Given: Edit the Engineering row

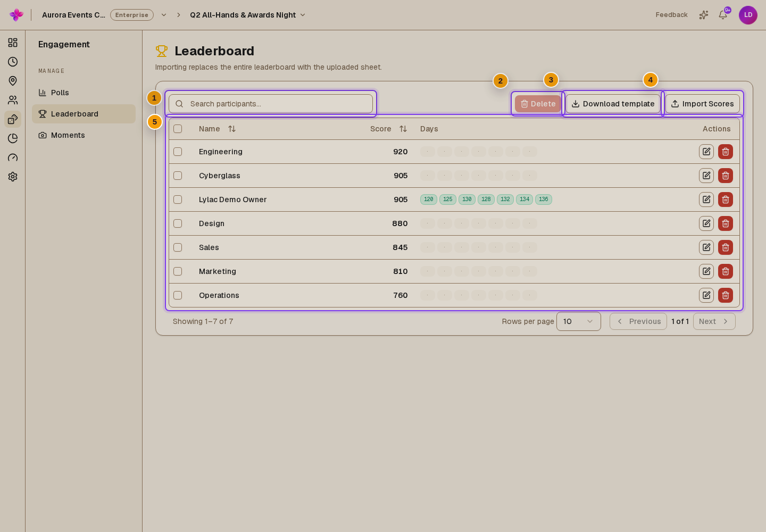Looking at the screenshot, I should point(706,152).
